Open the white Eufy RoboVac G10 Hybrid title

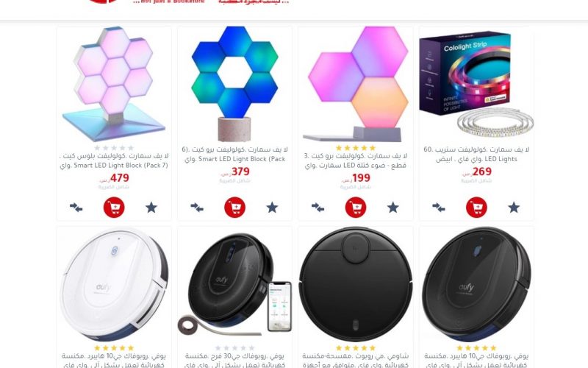click(114, 360)
